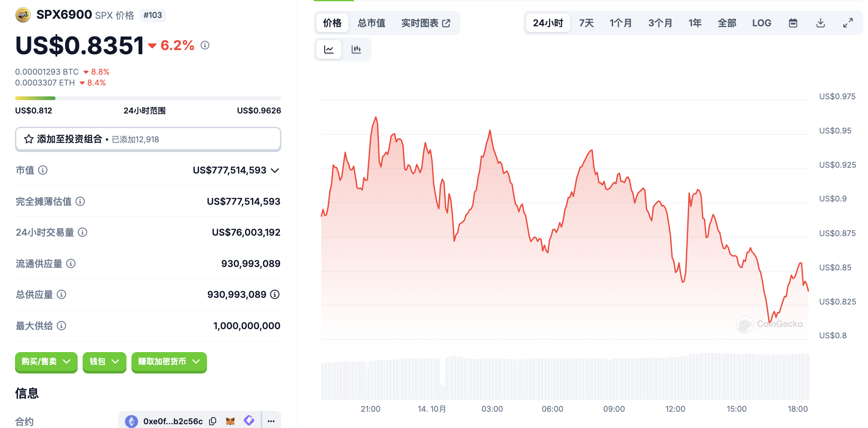Expand the chart to fullscreen

click(848, 23)
